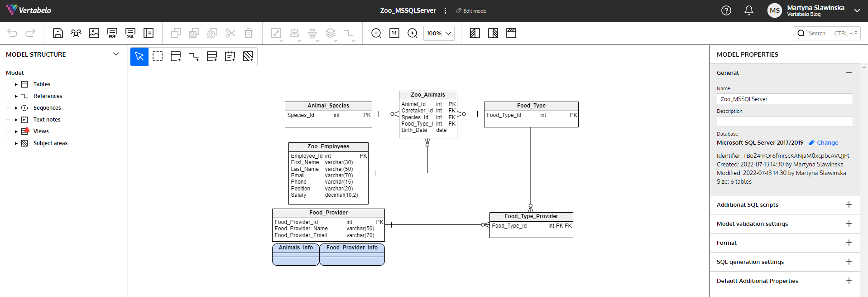Screen dimensions: 868x297
Task: Expand the References tree node
Action: (16, 96)
